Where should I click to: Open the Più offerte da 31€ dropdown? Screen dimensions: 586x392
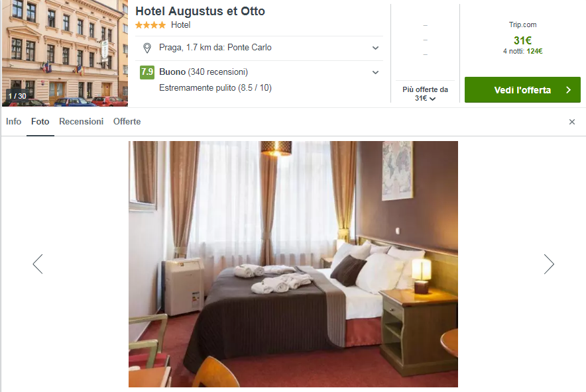coord(426,94)
